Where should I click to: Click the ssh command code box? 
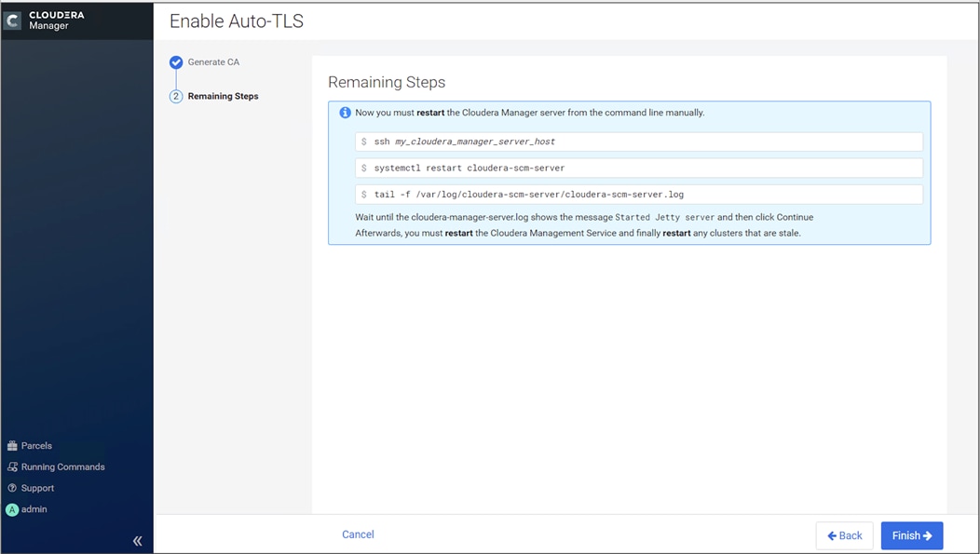pos(639,142)
